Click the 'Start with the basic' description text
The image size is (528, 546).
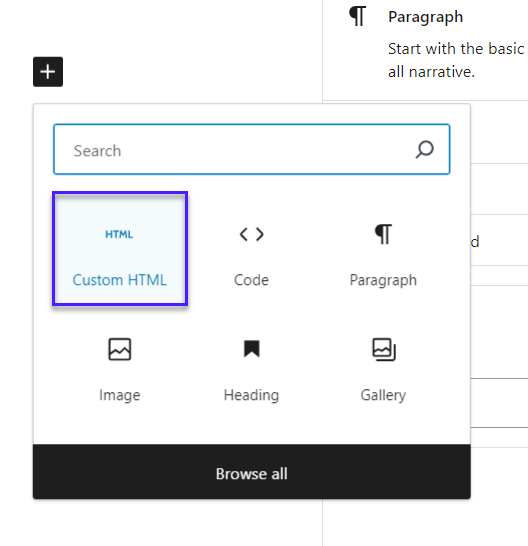pyautogui.click(x=456, y=48)
